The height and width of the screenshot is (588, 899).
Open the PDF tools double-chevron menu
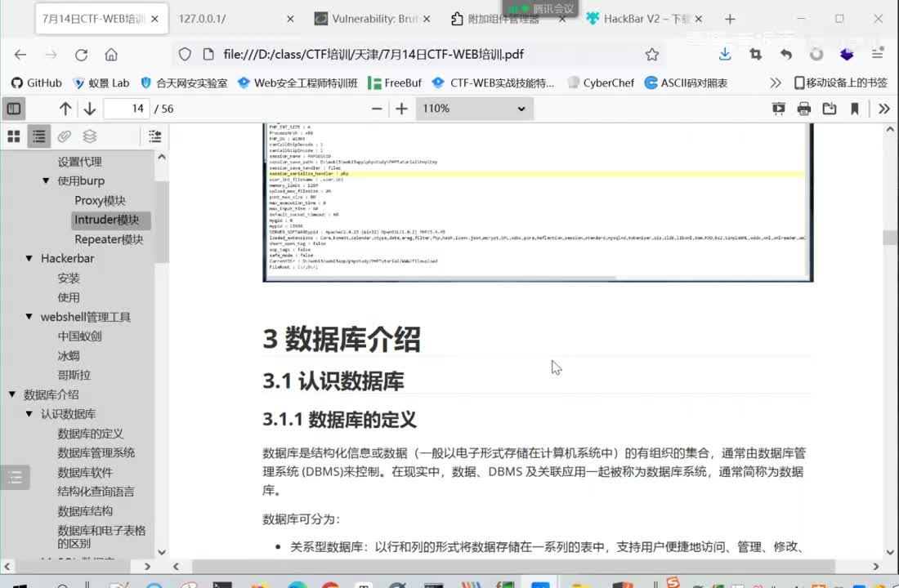[884, 109]
